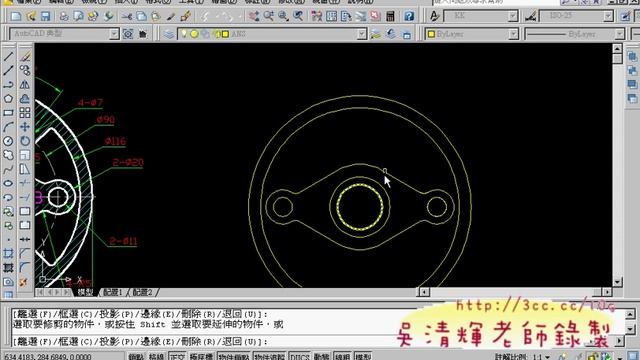640x360 pixels.
Task: Click the command line input area
Action: tap(204, 341)
